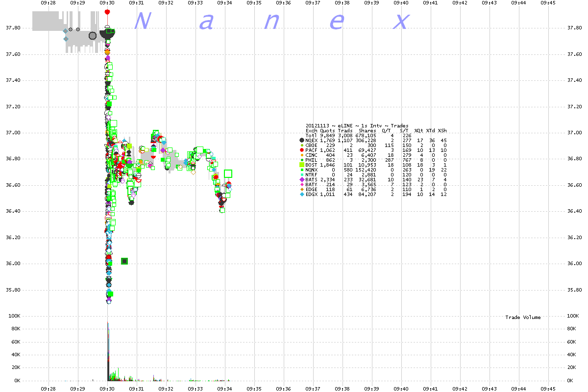Click the 'S/T' column header
The image size is (588, 392).
(x=405, y=131)
